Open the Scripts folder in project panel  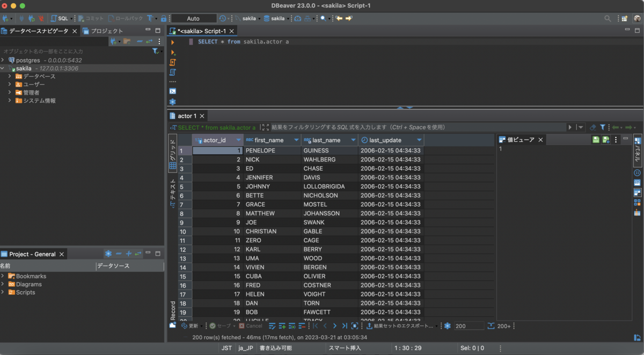[x=25, y=292]
